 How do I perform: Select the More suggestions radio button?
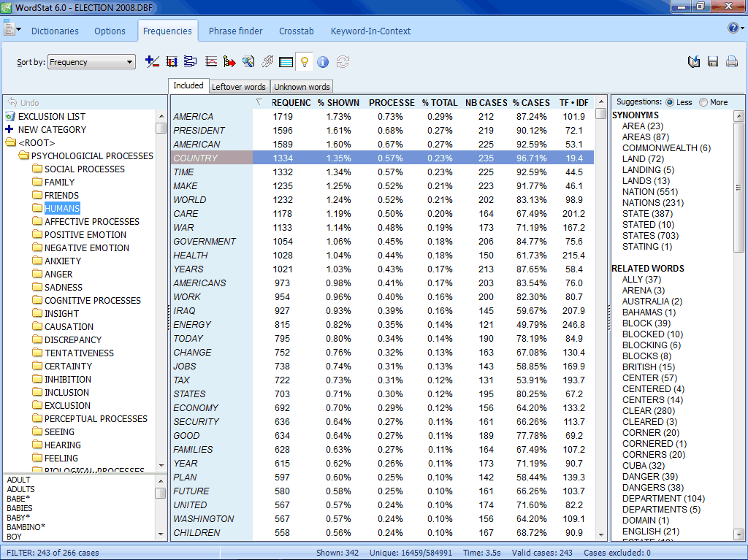(703, 102)
